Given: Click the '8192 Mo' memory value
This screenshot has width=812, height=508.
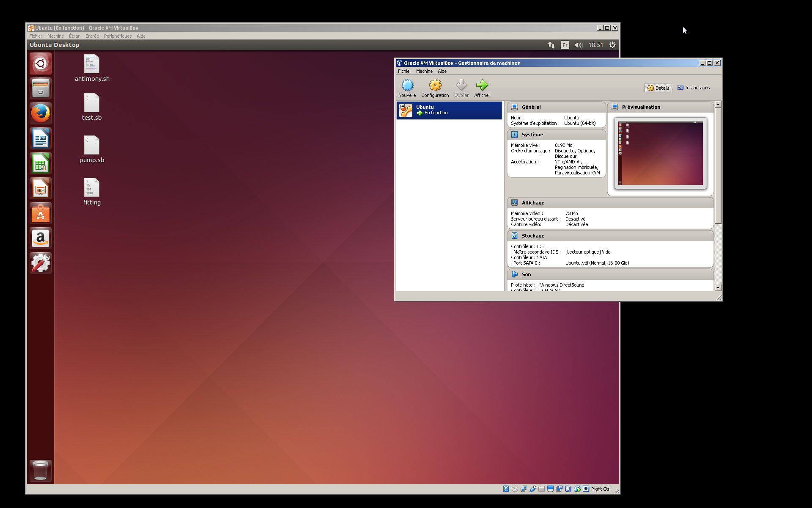Looking at the screenshot, I should 563,145.
